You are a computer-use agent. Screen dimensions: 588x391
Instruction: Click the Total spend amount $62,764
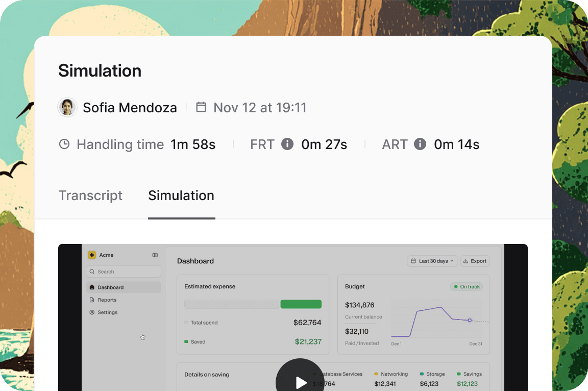coord(307,323)
